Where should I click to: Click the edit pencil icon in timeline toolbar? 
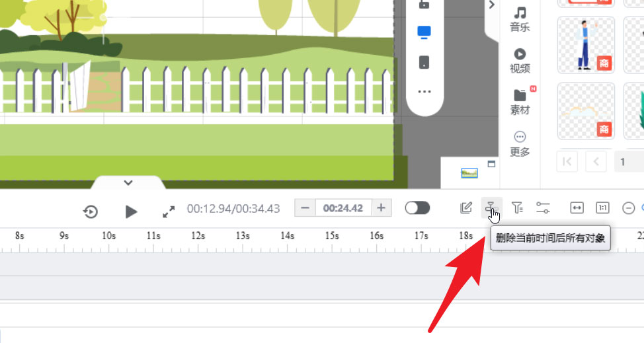click(x=466, y=208)
